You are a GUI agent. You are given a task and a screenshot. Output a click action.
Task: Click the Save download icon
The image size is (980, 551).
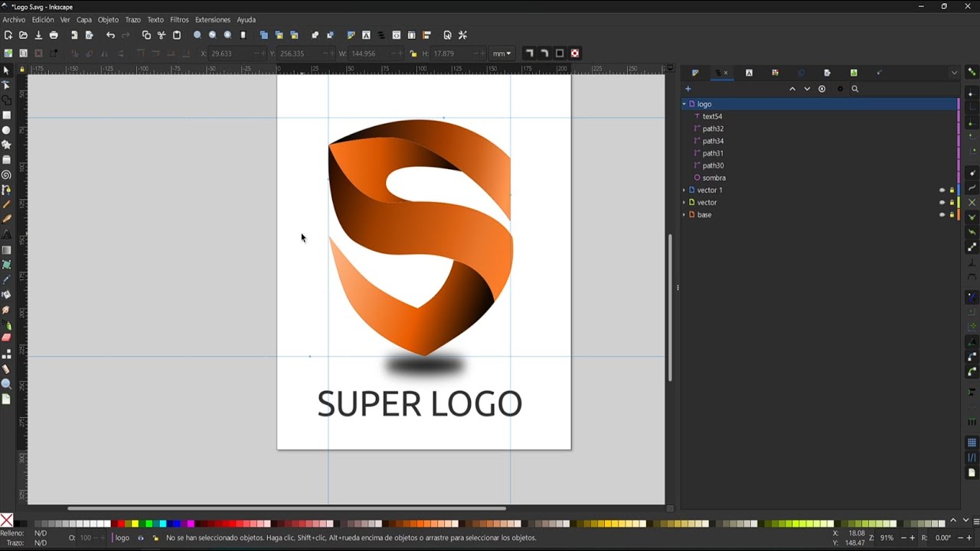pyautogui.click(x=38, y=35)
